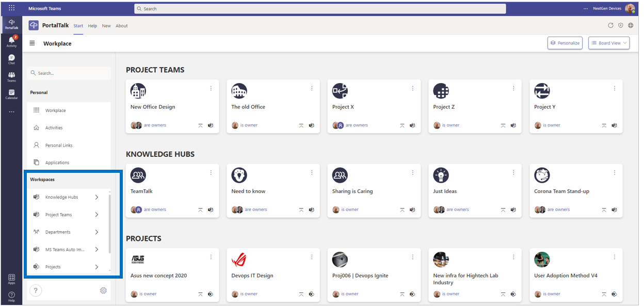Click Knowledge Hubs workspace label
The image size is (644, 308).
62,197
